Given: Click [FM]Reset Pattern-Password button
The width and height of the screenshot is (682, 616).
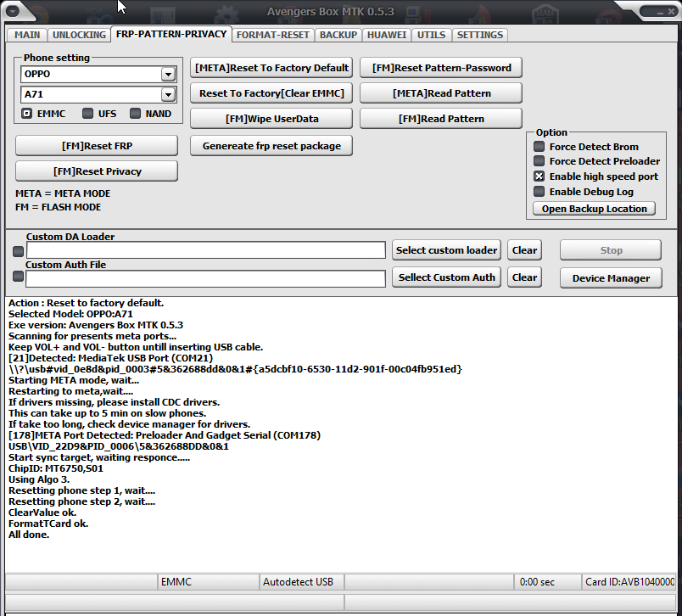Looking at the screenshot, I should click(441, 68).
